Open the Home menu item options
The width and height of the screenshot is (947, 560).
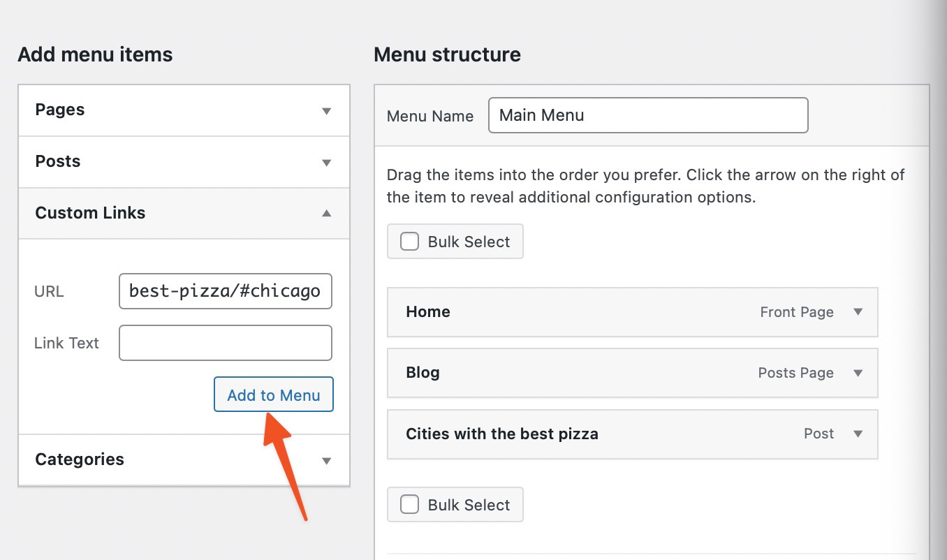[x=858, y=312]
